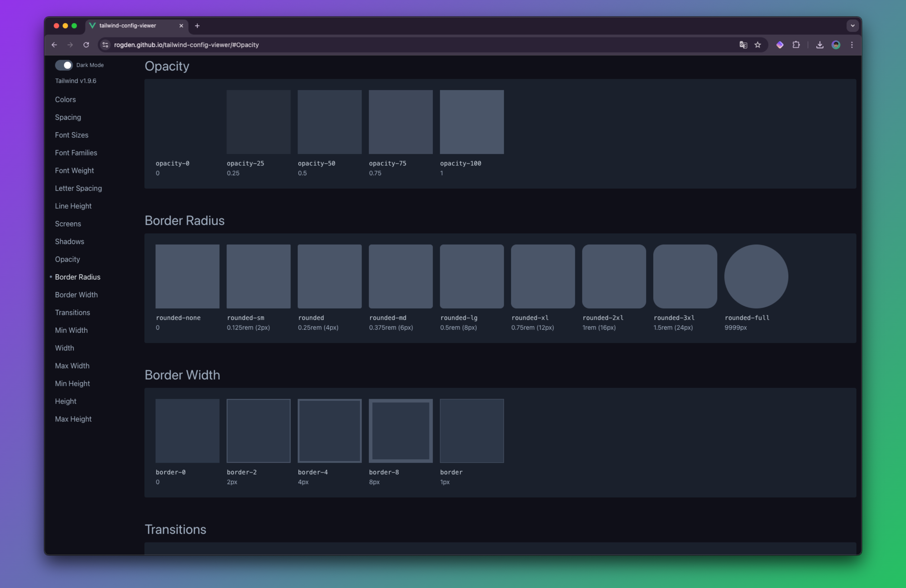Go to Border Width in sidebar
This screenshot has height=588, width=906.
(x=76, y=295)
